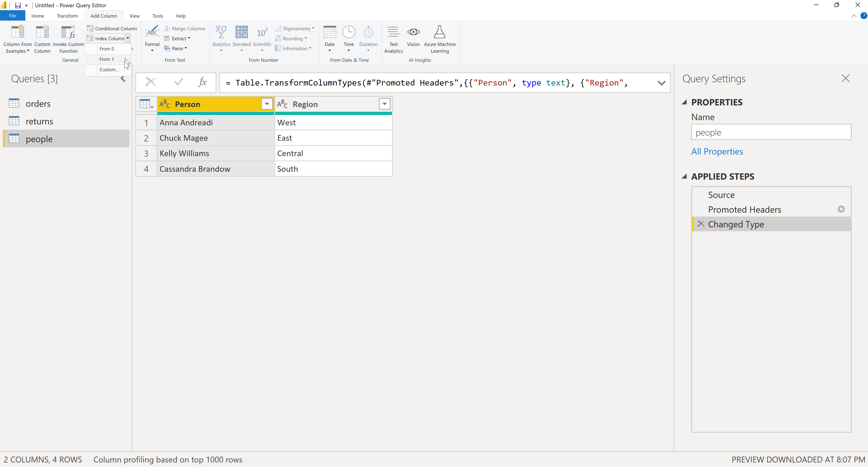Open the Region column filter dropdown
Viewport: 868px width, 467px height.
pyautogui.click(x=384, y=104)
